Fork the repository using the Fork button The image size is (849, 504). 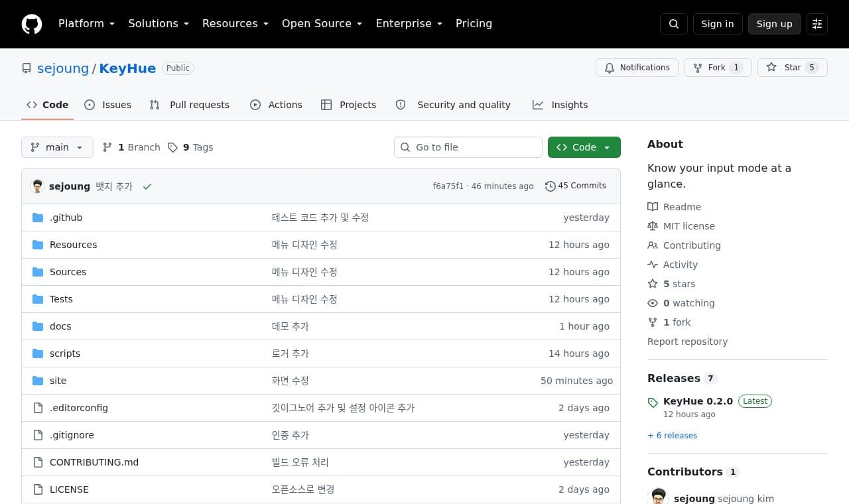(x=718, y=68)
